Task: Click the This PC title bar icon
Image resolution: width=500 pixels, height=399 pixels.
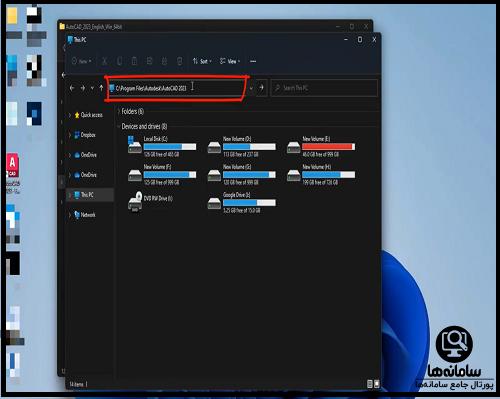Action: point(70,40)
